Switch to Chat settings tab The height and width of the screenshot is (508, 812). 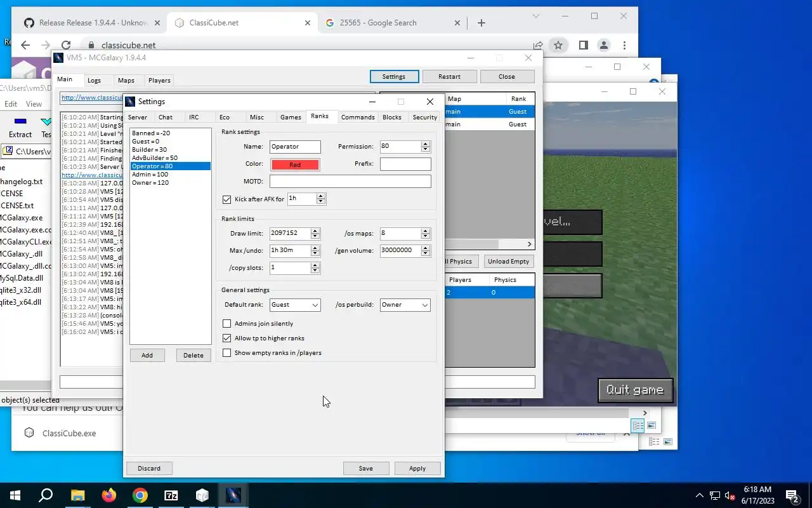point(166,117)
